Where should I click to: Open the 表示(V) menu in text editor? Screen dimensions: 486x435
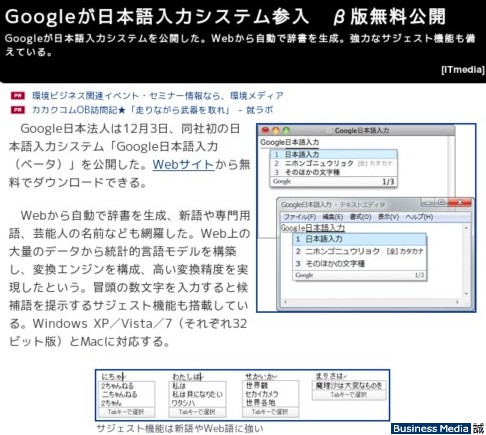[x=388, y=217]
